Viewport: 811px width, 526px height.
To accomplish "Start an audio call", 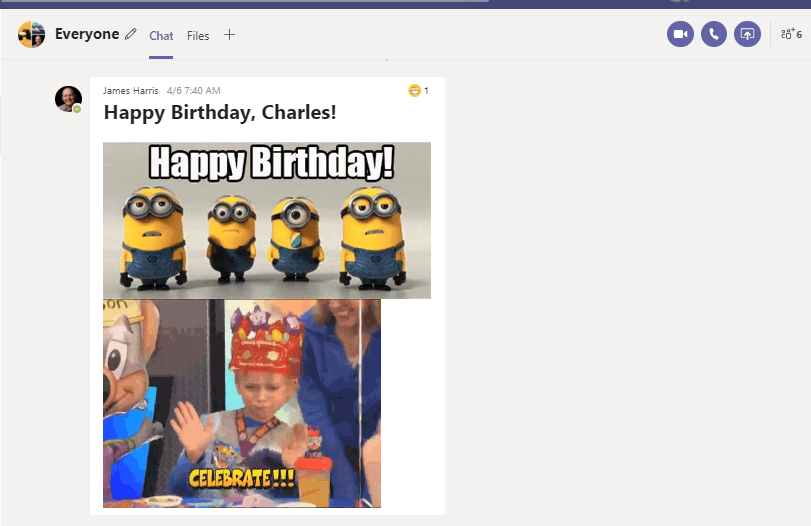I will [x=714, y=34].
